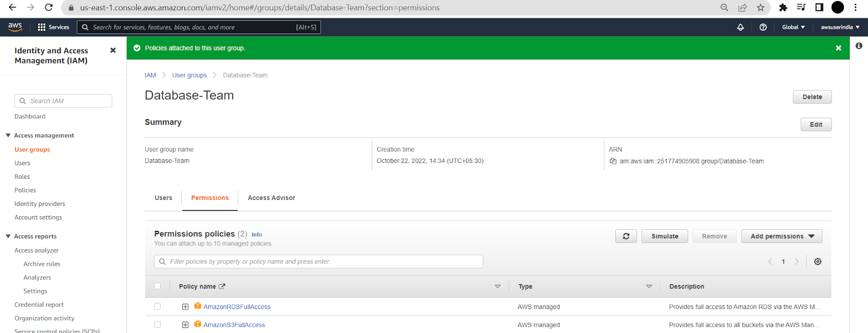Switch to the Access Advisor tab
Screen dimensions: 868x333
[271, 198]
